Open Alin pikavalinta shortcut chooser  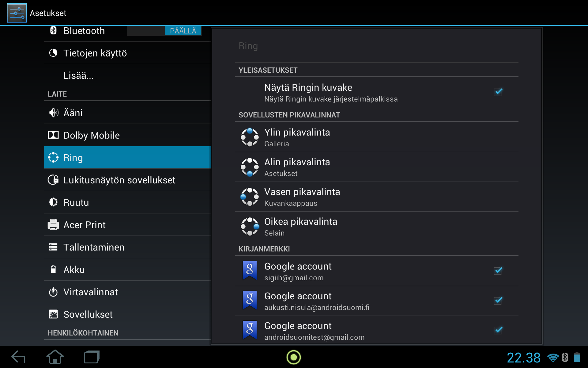pyautogui.click(x=377, y=167)
